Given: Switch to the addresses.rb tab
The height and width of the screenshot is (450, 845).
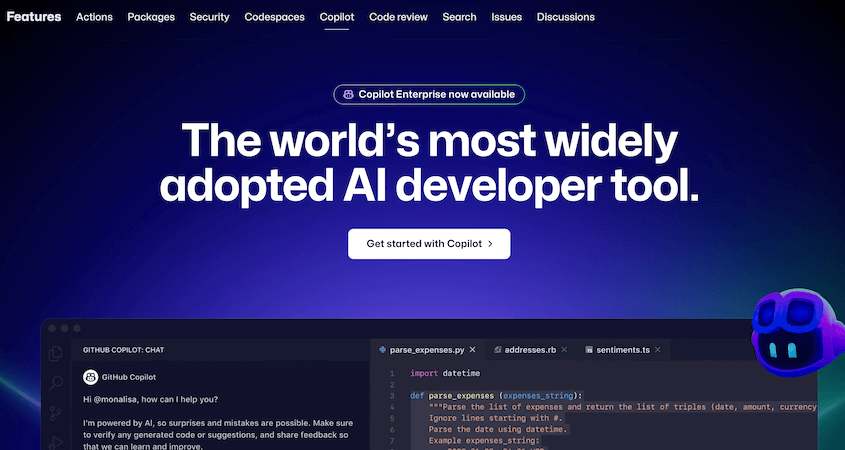Looking at the screenshot, I should [530, 350].
